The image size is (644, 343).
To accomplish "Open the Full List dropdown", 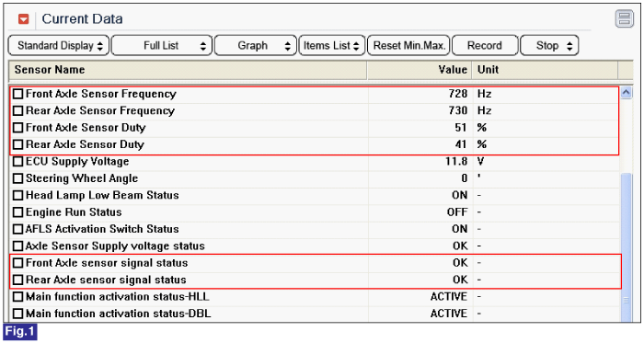I will (161, 46).
